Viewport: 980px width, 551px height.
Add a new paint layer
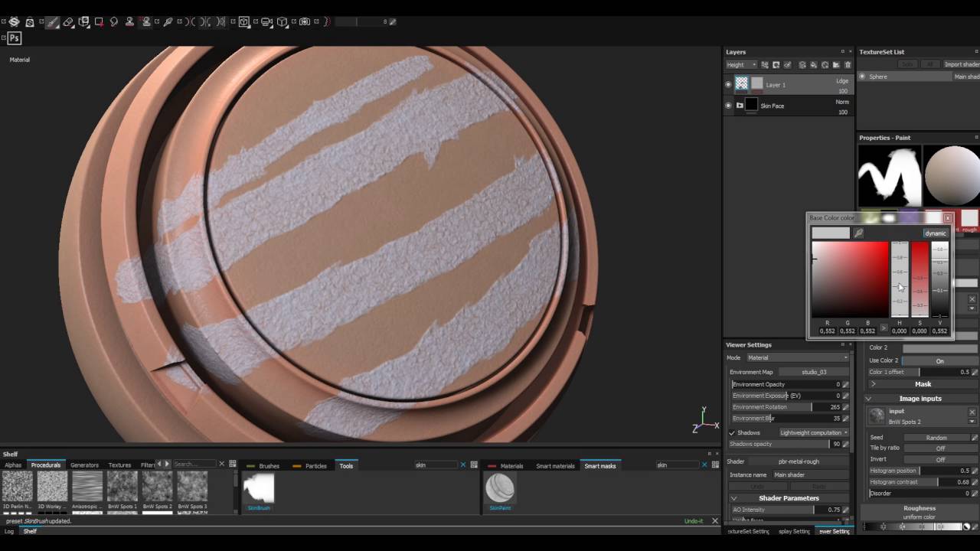[801, 65]
